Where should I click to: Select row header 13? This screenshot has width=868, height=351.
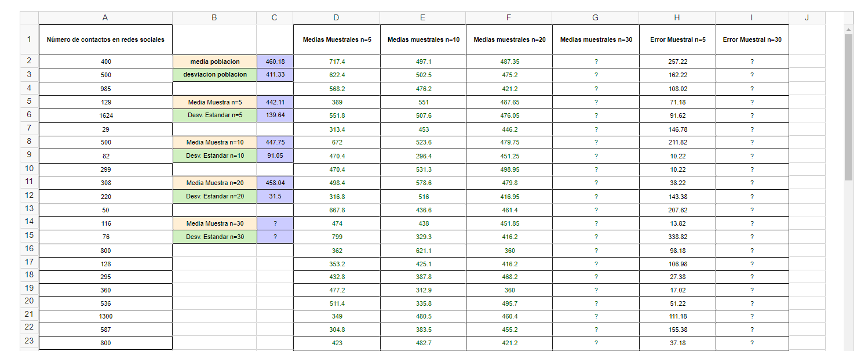tap(29, 209)
